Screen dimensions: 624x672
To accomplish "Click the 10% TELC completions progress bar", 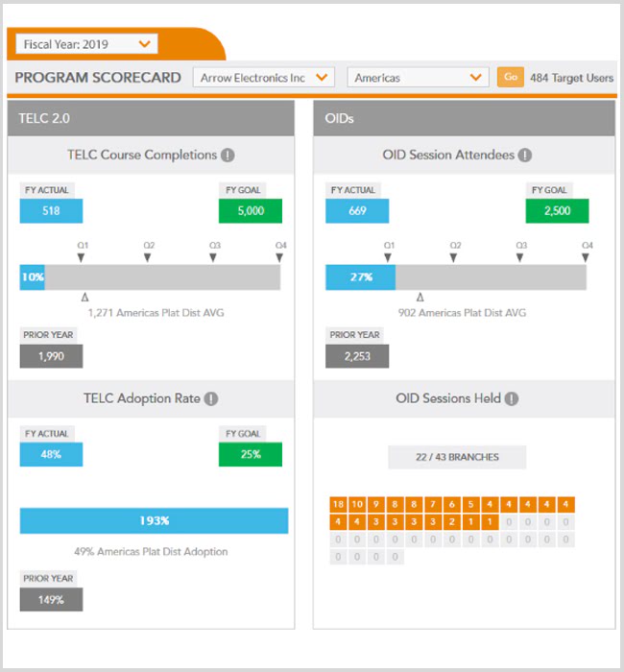I will pyautogui.click(x=33, y=277).
